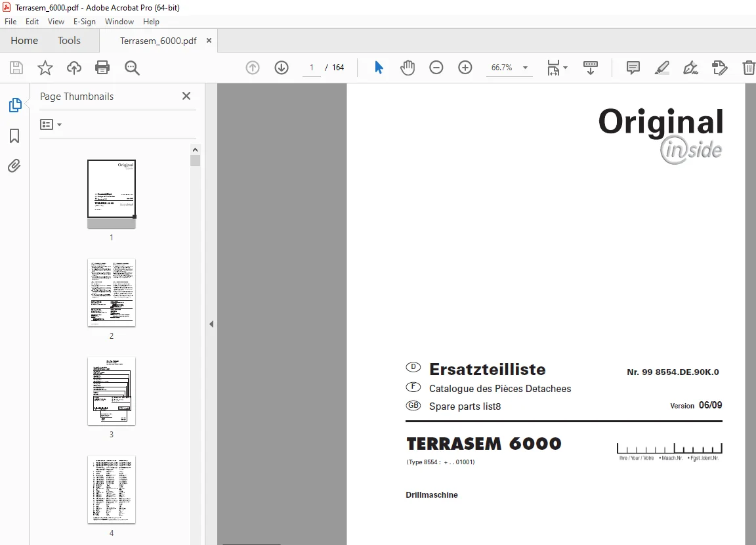Open the thumbnails options menu
Image resolution: width=756 pixels, height=545 pixels.
point(51,125)
